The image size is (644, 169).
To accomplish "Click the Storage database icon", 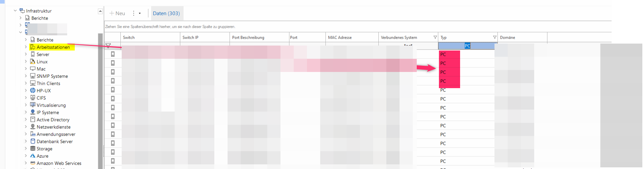I will [32, 149].
